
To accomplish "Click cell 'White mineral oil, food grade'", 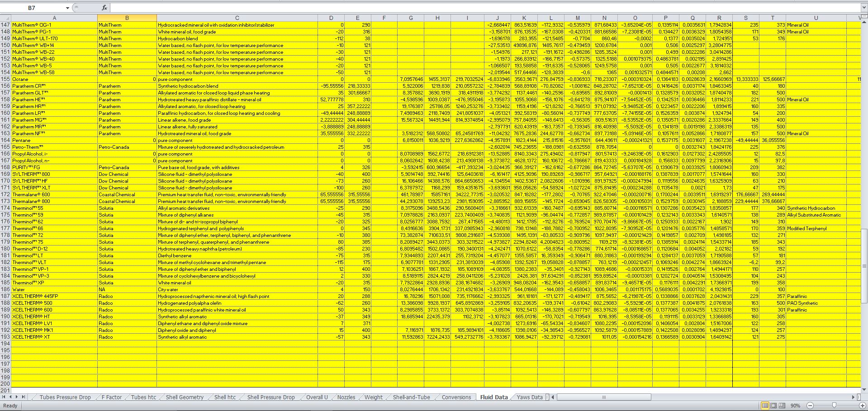I will pyautogui.click(x=237, y=32).
